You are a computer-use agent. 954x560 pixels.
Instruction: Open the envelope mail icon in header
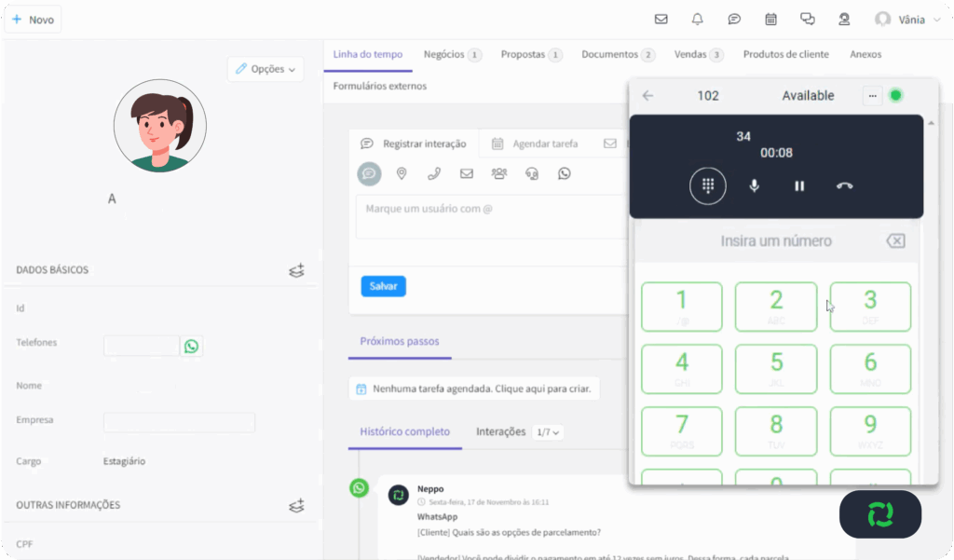661,20
